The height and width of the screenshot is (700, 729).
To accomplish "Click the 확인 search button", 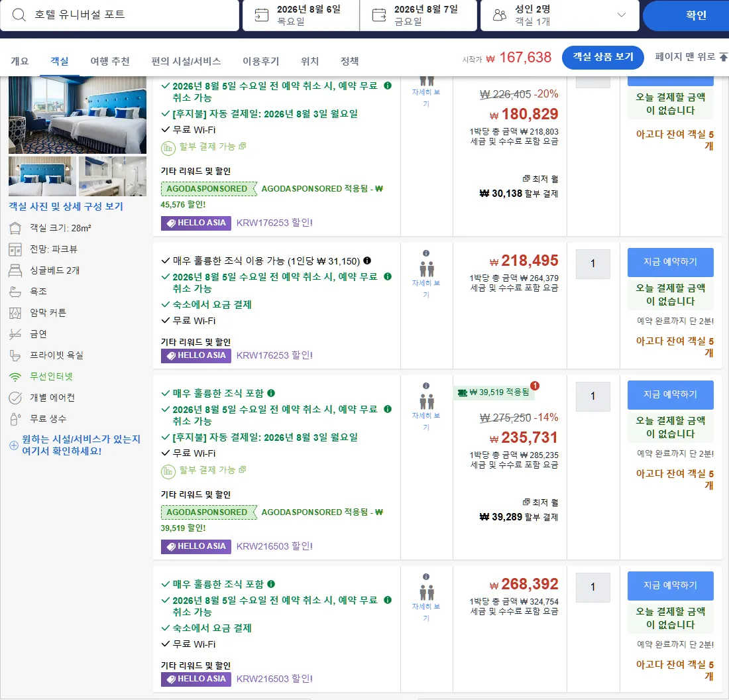I will 686,15.
